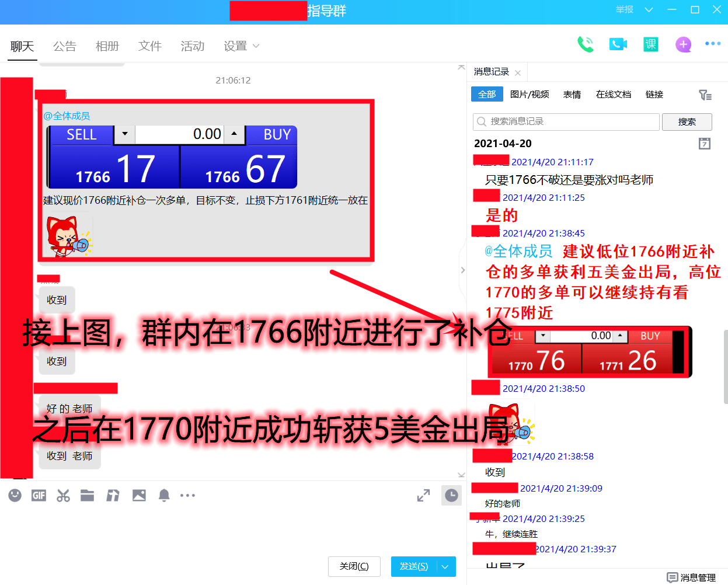
Task: Open the send file icon
Action: (87, 495)
